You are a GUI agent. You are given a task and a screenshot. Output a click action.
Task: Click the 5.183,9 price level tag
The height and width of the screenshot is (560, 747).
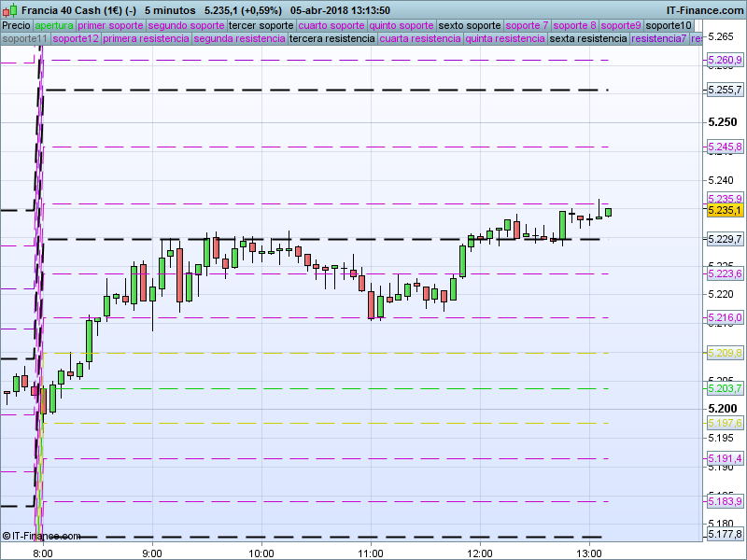[725, 501]
